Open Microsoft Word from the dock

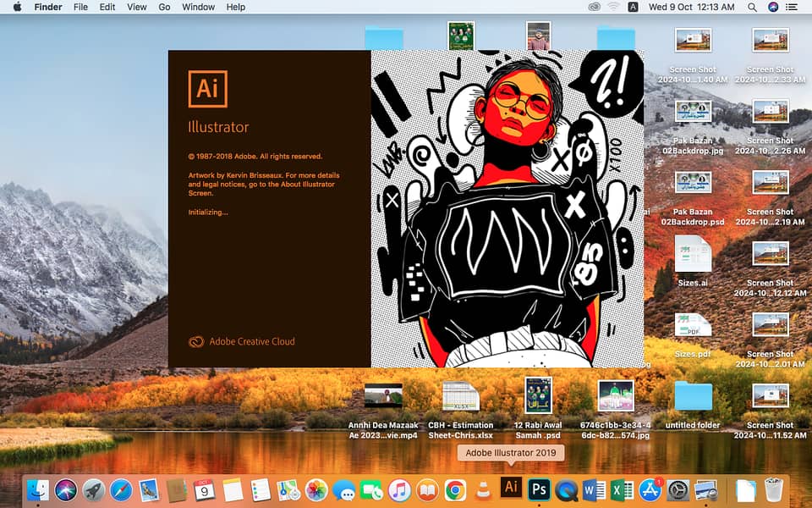pyautogui.click(x=594, y=489)
